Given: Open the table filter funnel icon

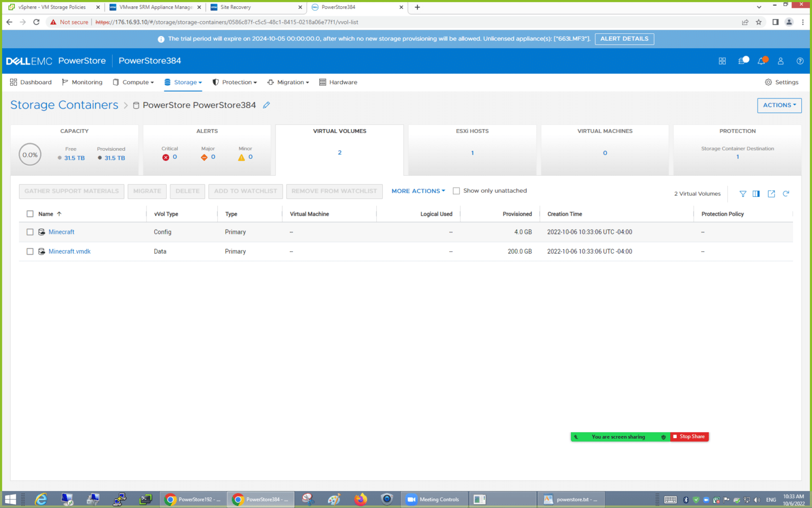Looking at the screenshot, I should tap(743, 194).
